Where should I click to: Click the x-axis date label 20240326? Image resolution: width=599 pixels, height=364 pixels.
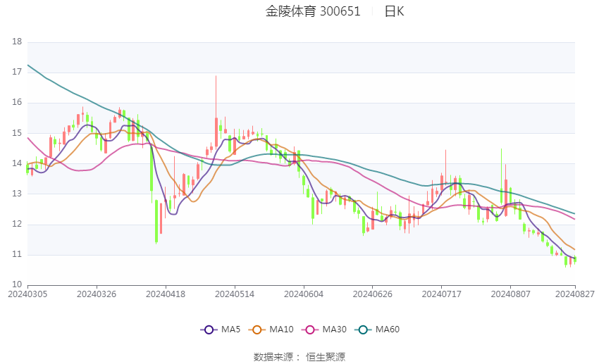[x=97, y=294]
